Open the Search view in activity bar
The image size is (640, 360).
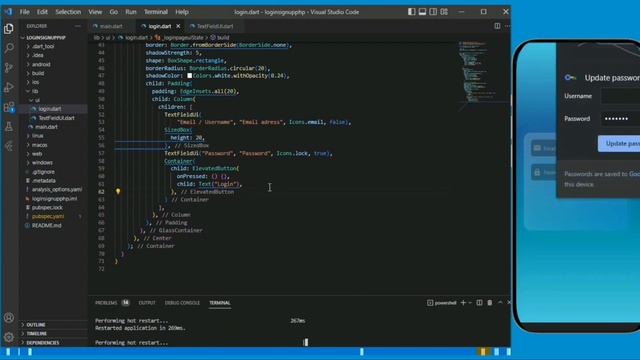[x=9, y=48]
